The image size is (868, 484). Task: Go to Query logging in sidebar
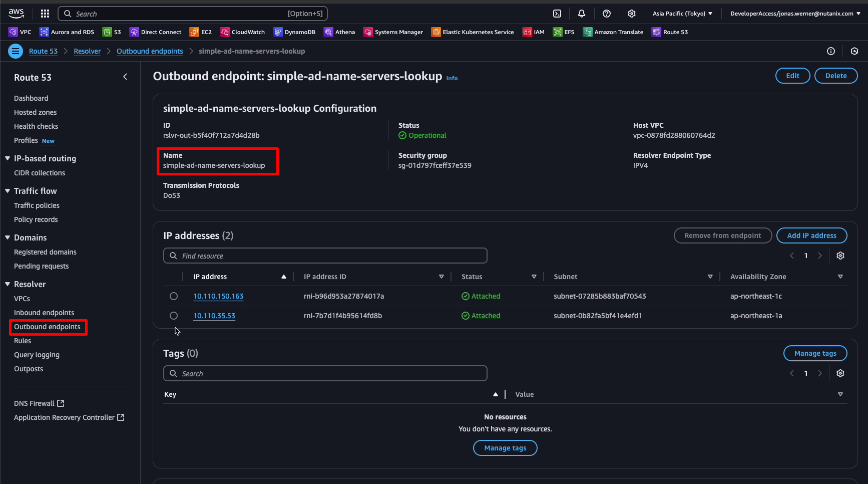37,355
